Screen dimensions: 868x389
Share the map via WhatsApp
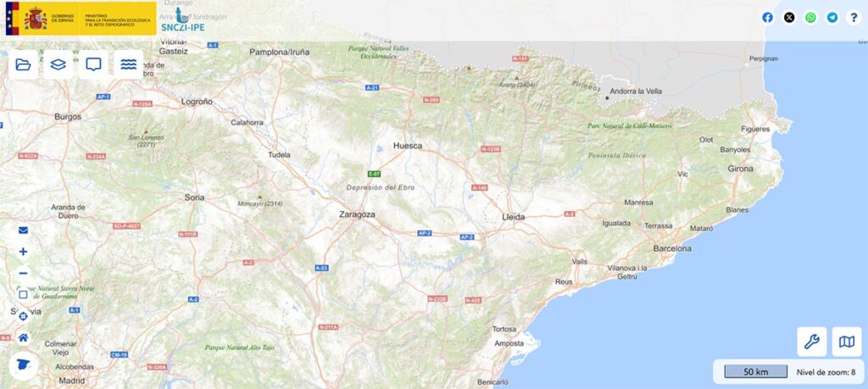[x=810, y=17]
